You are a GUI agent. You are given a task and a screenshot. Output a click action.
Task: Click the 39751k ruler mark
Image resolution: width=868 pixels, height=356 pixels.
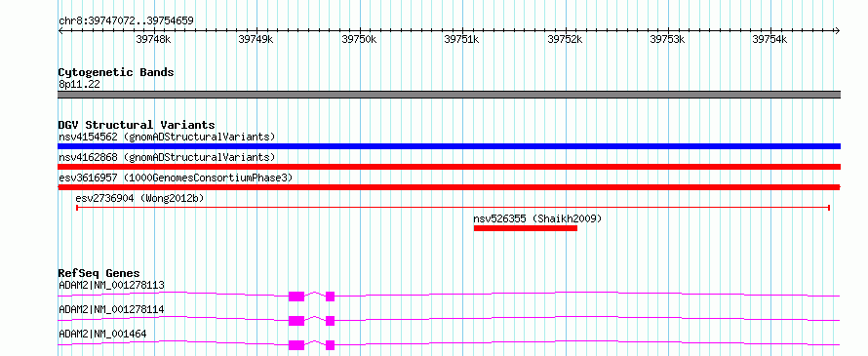click(461, 39)
